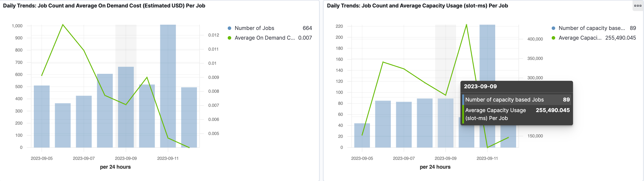Click the 2023-09-05 bar in left chart

click(42, 116)
